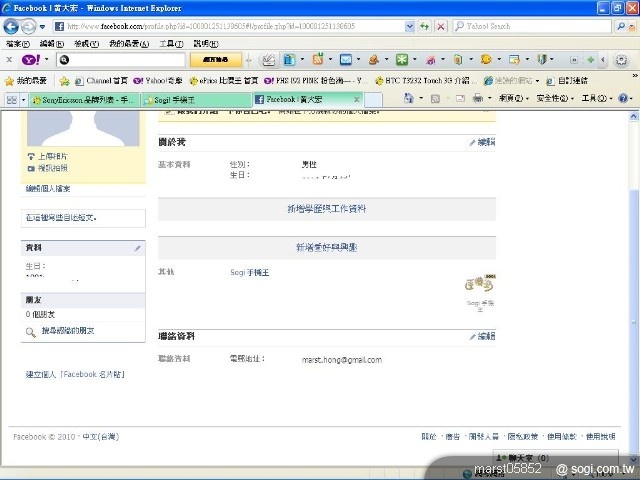
Task: Open the 網頁(P) command dropdown
Action: (x=513, y=98)
